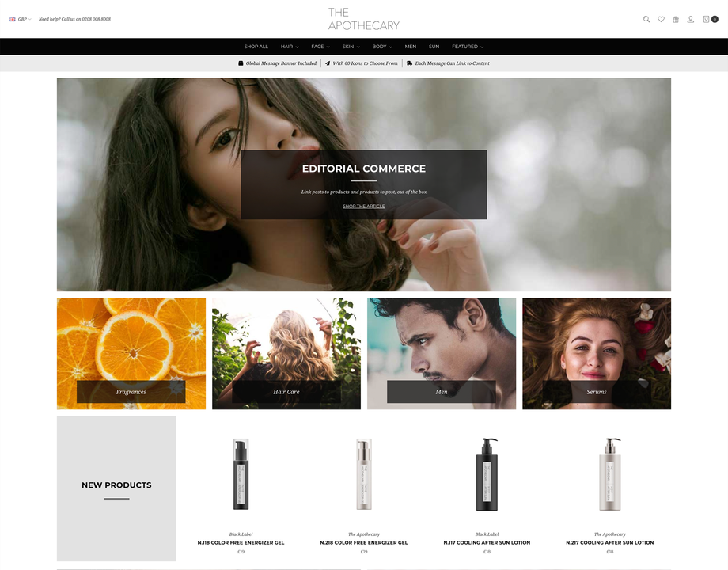Click Global Message Banner Included text
The image size is (728, 570).
(x=281, y=63)
